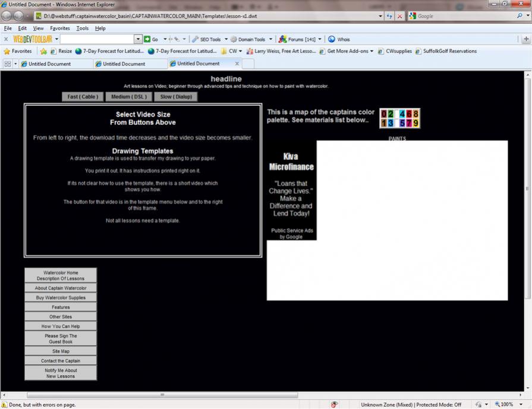Open the CWsupplies favorite
Image resolution: width=532 pixels, height=409 pixels.
click(x=395, y=51)
